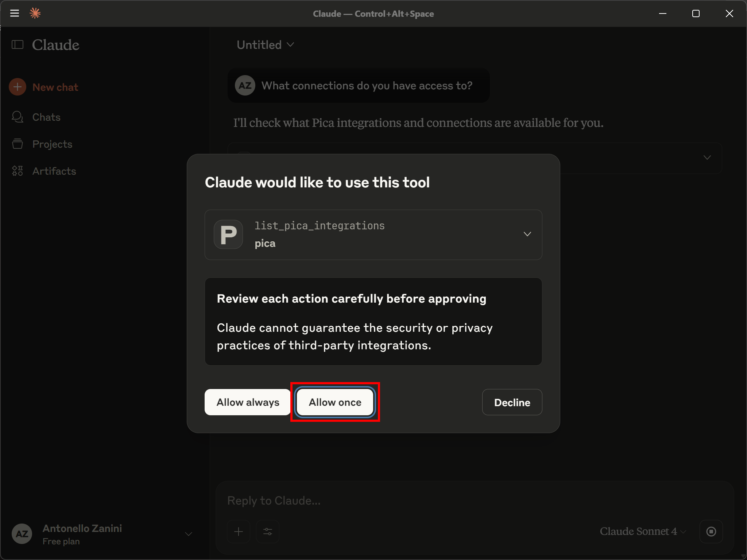Click the attach plus icon in reply box

click(239, 532)
